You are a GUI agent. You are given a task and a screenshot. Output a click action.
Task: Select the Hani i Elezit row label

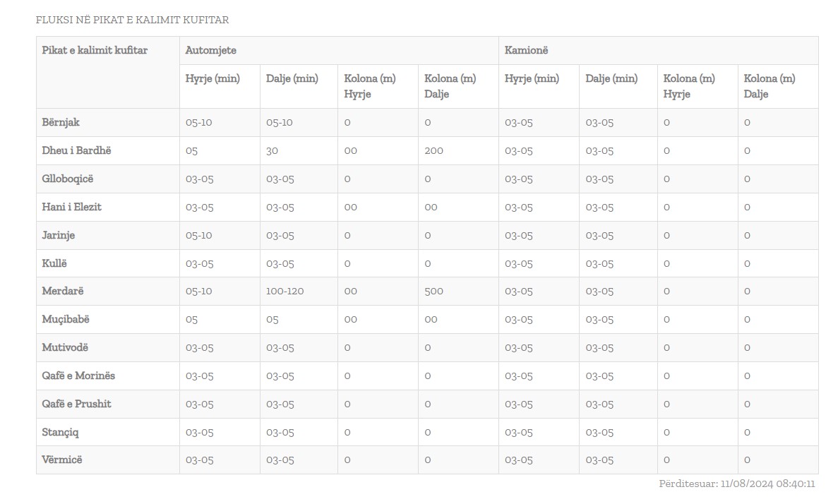pos(71,207)
